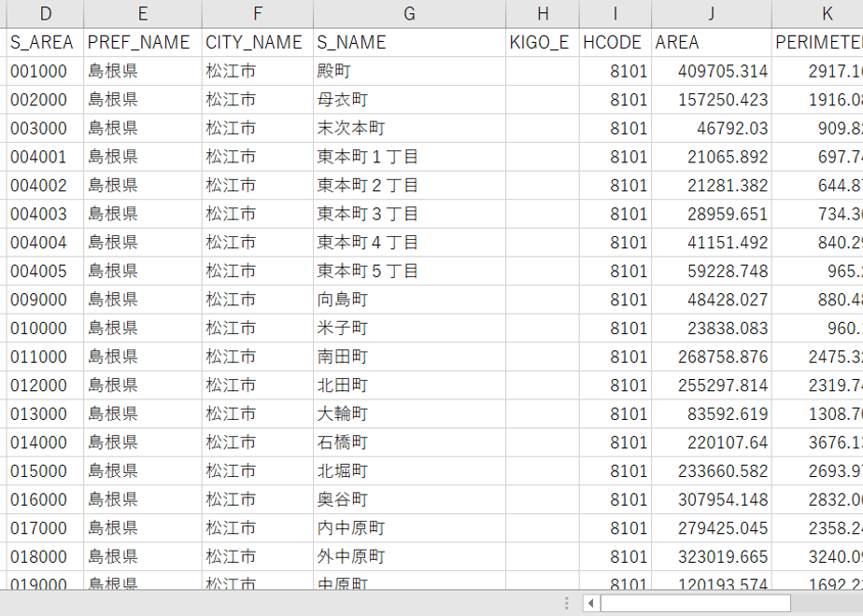Select cell containing 東本町３丁目

pyautogui.click(x=409, y=214)
